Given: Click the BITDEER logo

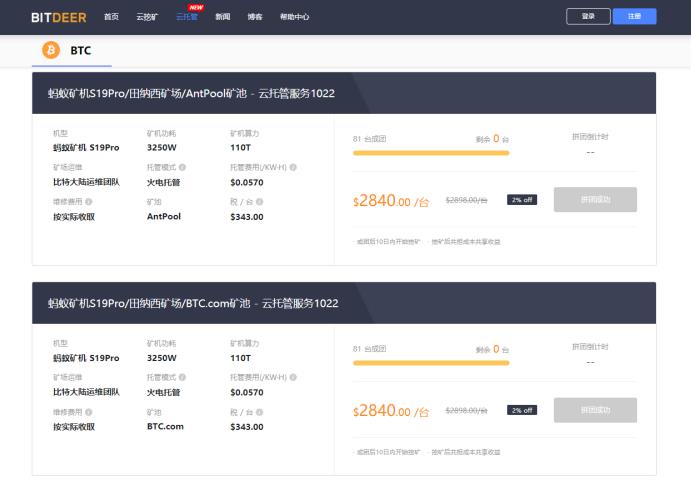Looking at the screenshot, I should (59, 17).
